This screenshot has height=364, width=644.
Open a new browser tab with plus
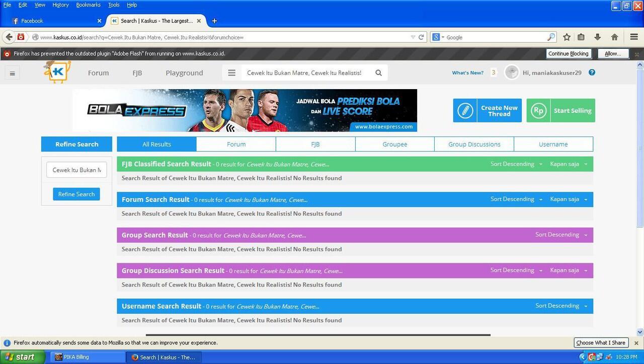214,21
